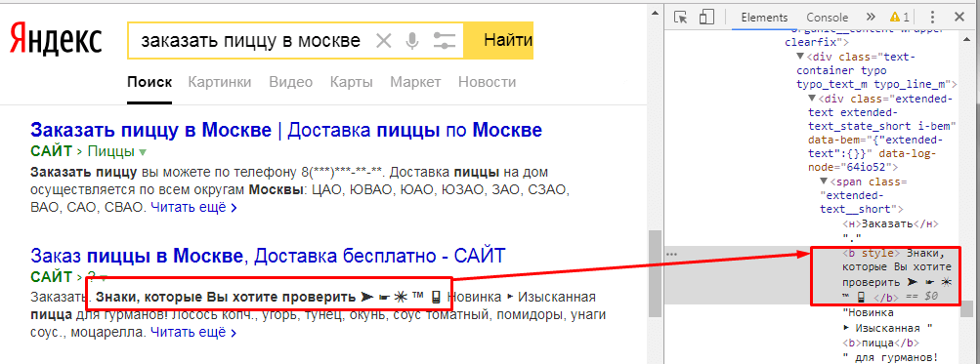Click Читать ещё in the second result

pos(193,332)
